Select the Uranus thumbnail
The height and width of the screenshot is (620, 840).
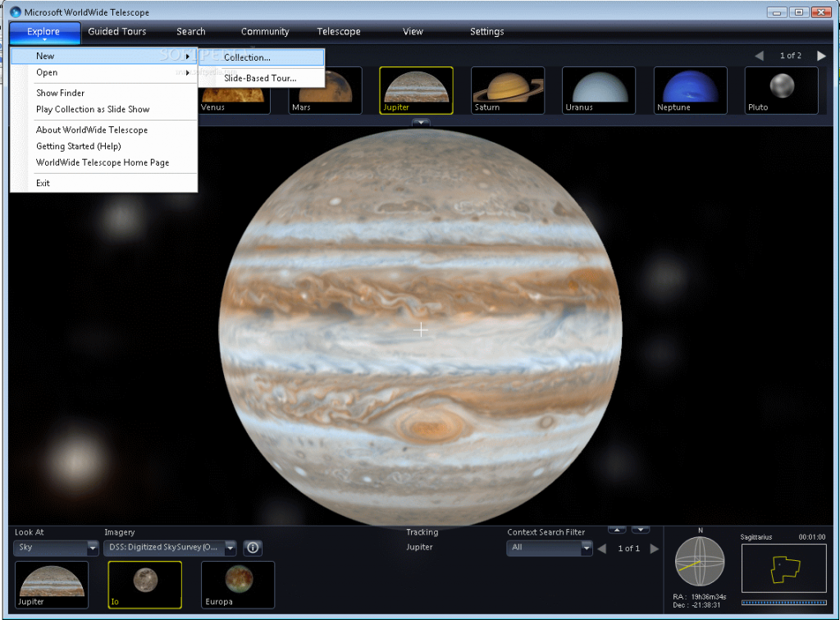click(x=599, y=91)
